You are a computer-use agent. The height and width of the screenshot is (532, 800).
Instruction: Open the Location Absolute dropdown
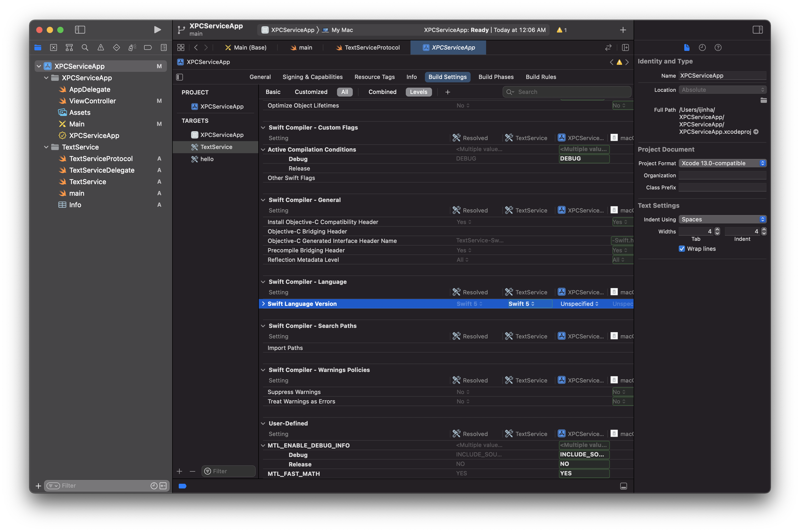pyautogui.click(x=722, y=90)
